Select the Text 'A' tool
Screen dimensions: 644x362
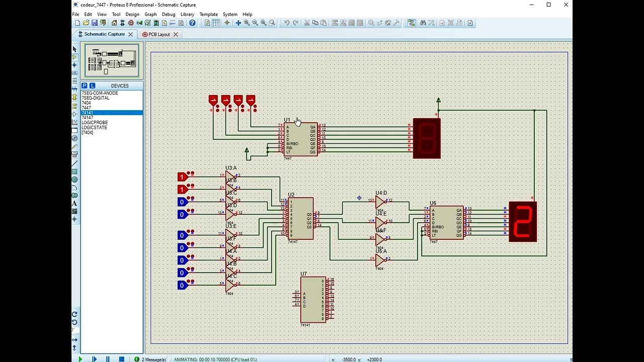[74, 204]
